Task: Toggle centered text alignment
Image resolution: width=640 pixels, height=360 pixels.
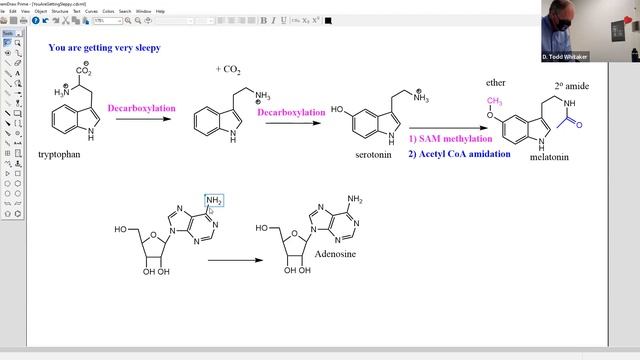Action: tap(231, 20)
